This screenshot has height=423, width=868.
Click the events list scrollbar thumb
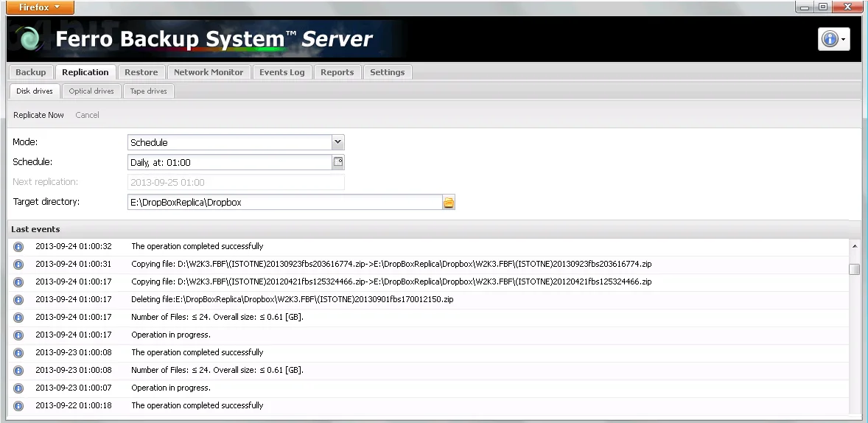[x=854, y=269]
